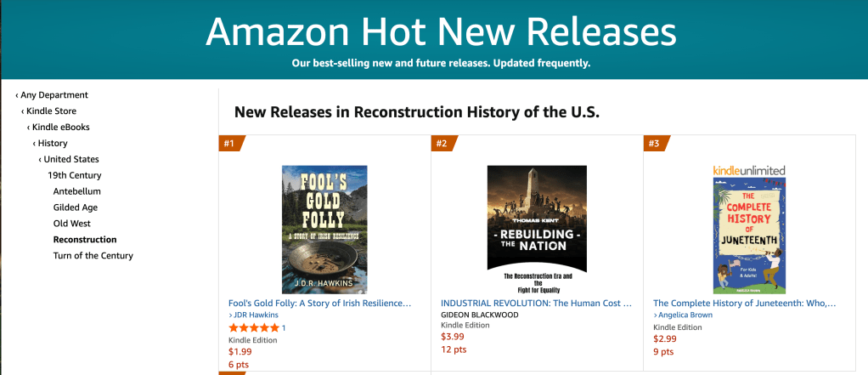Screen dimensions: 868x375
Task: Open INDUSTRIAL REVOLUTION: The Human Cost title link
Action: [536, 303]
